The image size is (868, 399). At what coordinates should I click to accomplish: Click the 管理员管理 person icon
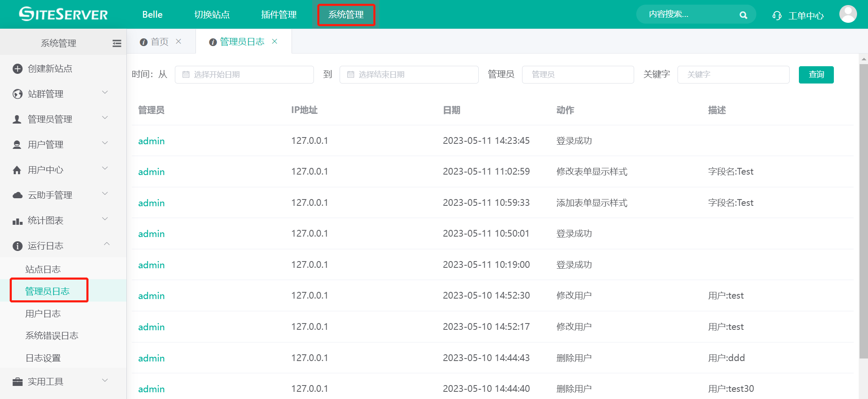(x=17, y=119)
